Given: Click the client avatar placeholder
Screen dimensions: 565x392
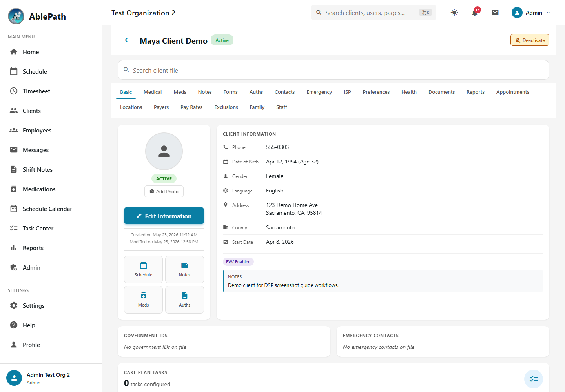Looking at the screenshot, I should pyautogui.click(x=164, y=151).
